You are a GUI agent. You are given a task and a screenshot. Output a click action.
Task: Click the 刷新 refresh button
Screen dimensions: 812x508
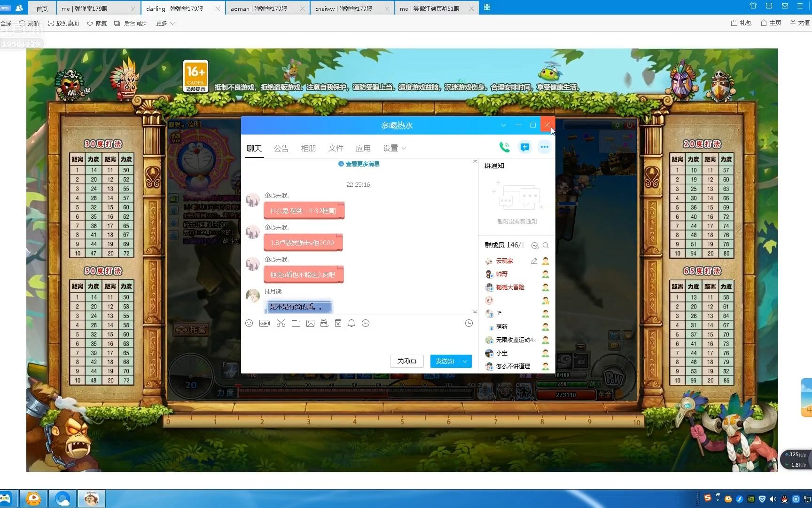tap(30, 23)
